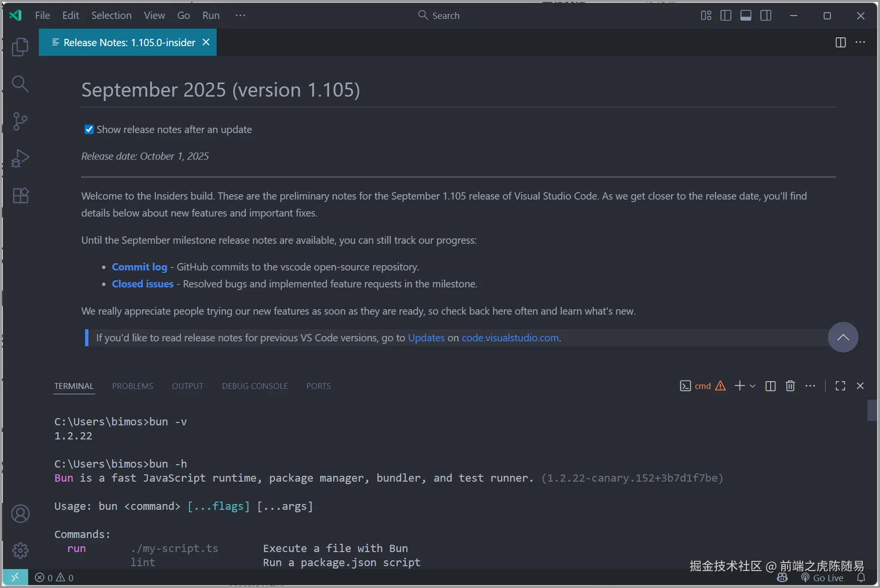
Task: Open the Extensions view
Action: (x=20, y=196)
